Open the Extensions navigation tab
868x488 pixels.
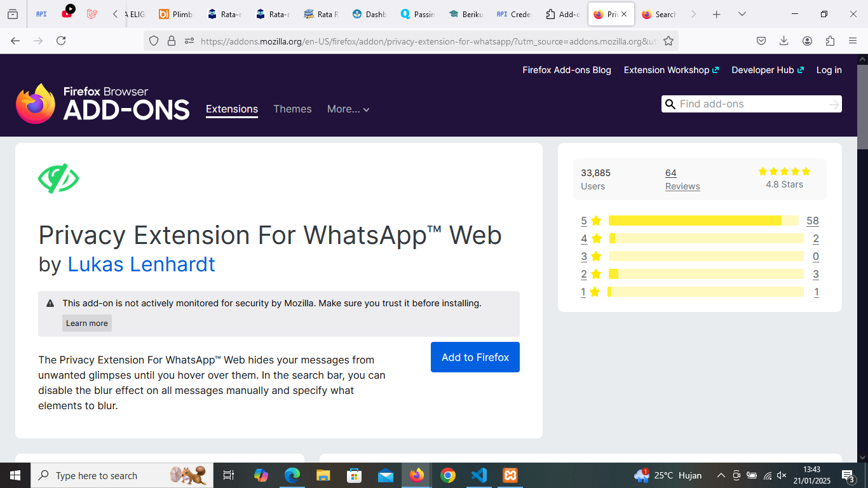pos(232,109)
